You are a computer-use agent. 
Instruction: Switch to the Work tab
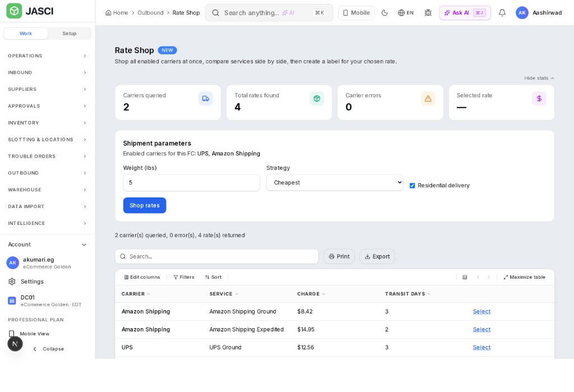coord(26,33)
